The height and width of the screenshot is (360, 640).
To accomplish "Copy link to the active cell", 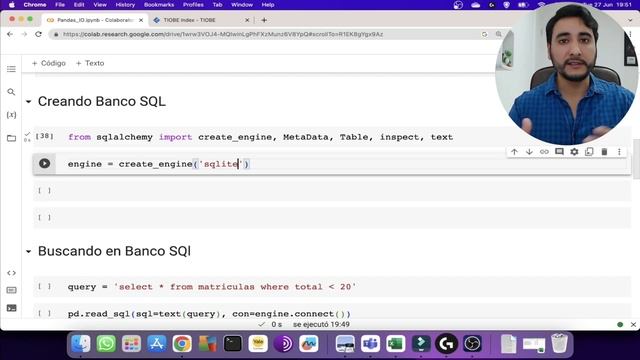I will [544, 152].
